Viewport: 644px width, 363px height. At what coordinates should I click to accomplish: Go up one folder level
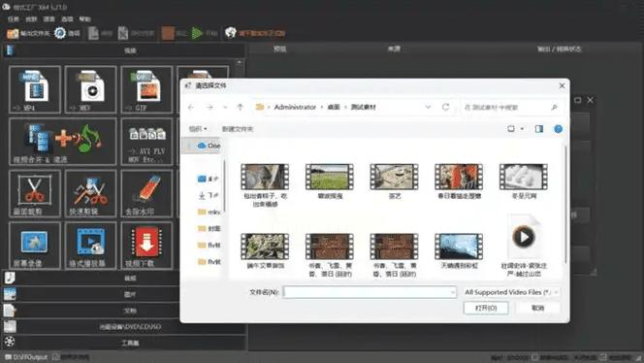click(241, 108)
